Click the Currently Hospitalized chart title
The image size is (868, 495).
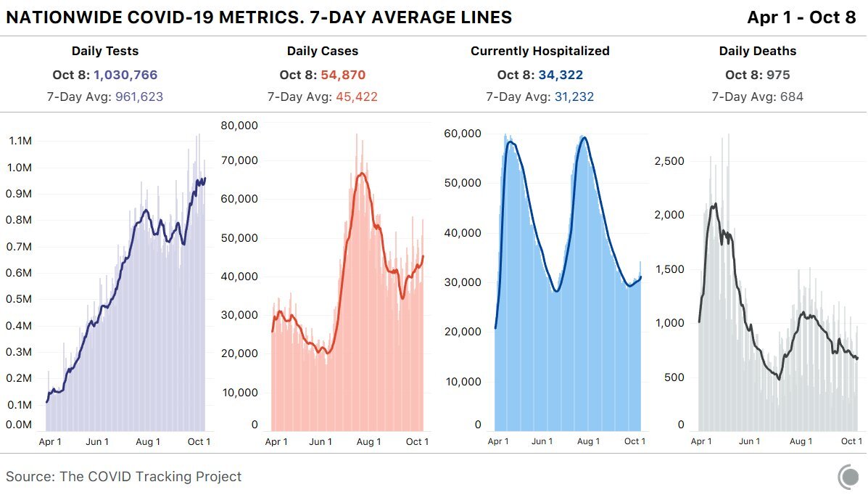540,51
